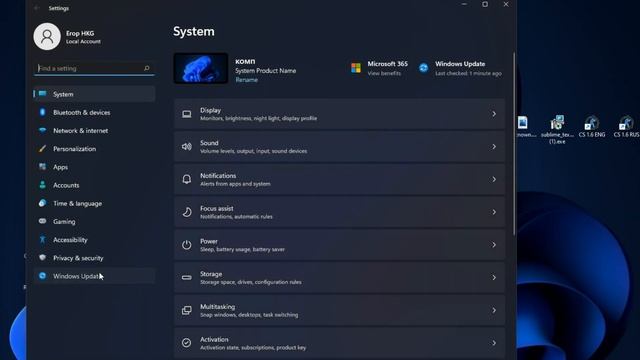Image resolution: width=640 pixels, height=360 pixels.
Task: Expand Activation settings chevron
Action: point(494,343)
